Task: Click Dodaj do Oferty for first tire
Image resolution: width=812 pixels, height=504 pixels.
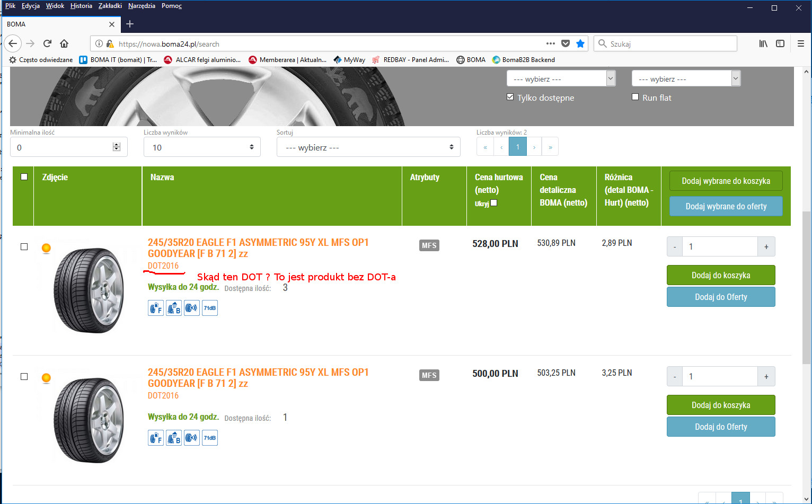Action: click(720, 297)
